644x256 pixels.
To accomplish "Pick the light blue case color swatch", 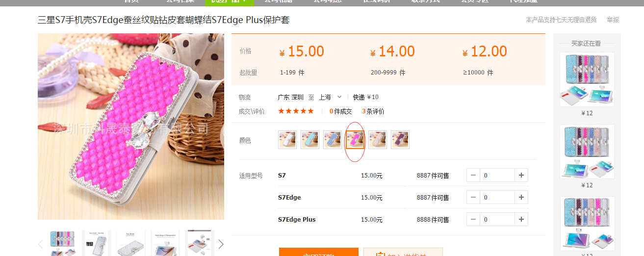I will (x=310, y=140).
